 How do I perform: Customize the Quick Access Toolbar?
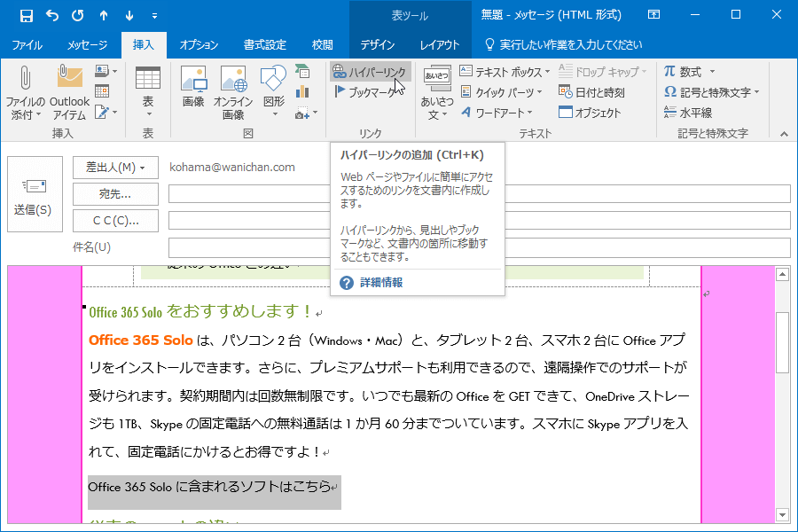click(x=154, y=16)
